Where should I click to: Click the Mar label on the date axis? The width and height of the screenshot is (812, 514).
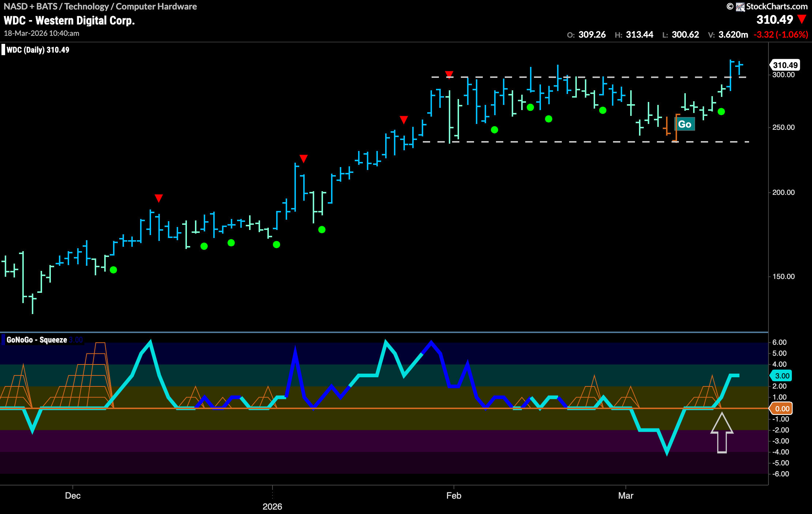coord(625,496)
